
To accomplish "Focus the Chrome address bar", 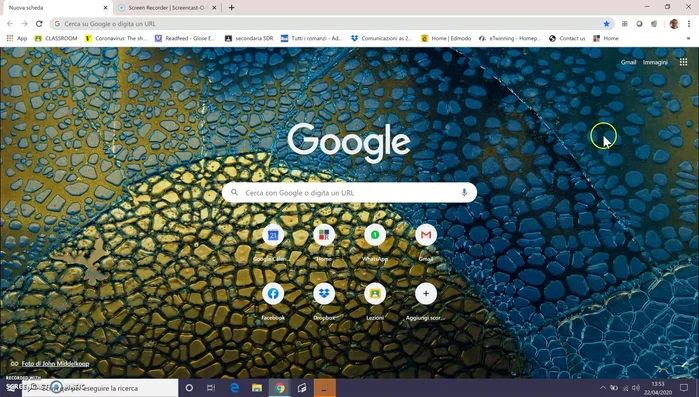I will point(332,24).
